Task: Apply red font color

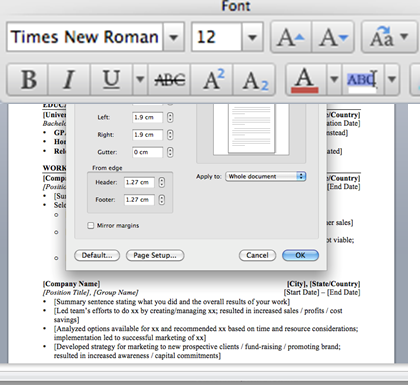Action: (306, 79)
